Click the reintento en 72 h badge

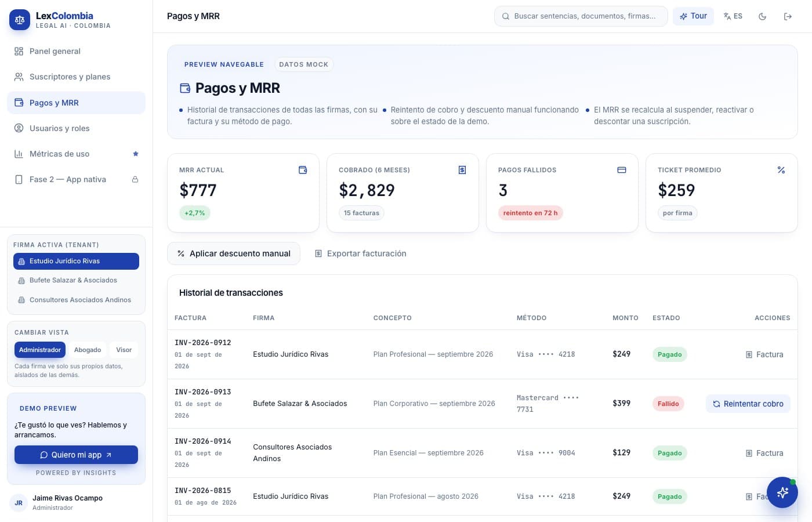[530, 213]
